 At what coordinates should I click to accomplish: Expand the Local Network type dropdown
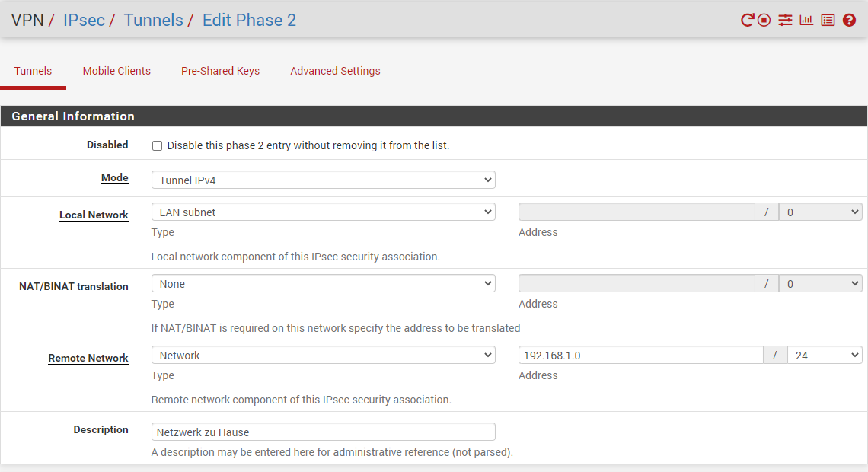point(323,212)
